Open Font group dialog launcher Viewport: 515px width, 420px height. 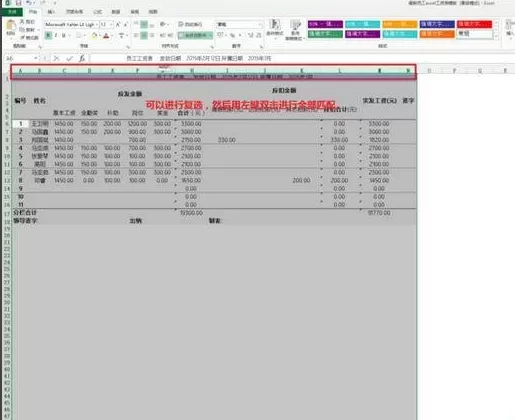coord(128,46)
